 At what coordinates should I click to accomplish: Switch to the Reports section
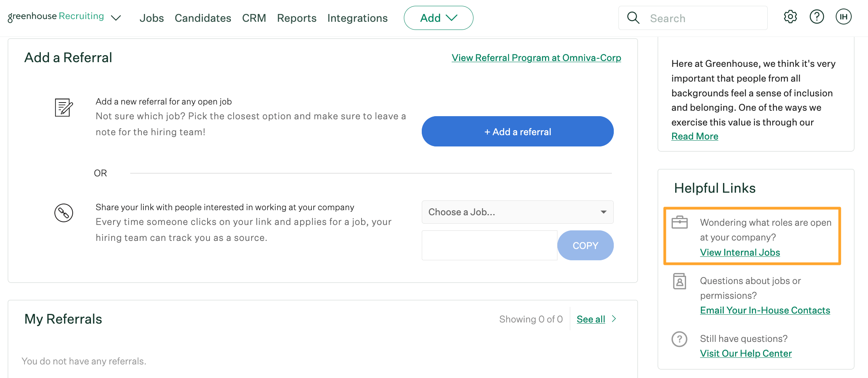pos(296,18)
